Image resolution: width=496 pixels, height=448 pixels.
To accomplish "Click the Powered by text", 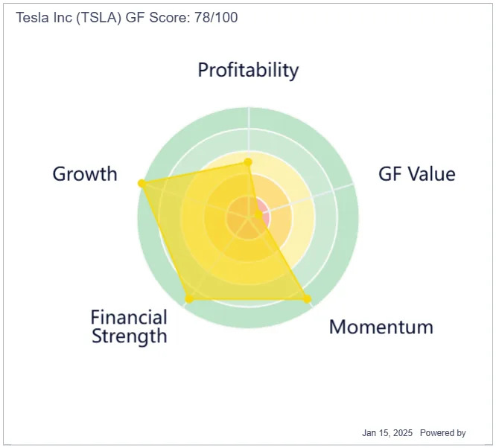I will click(442, 433).
